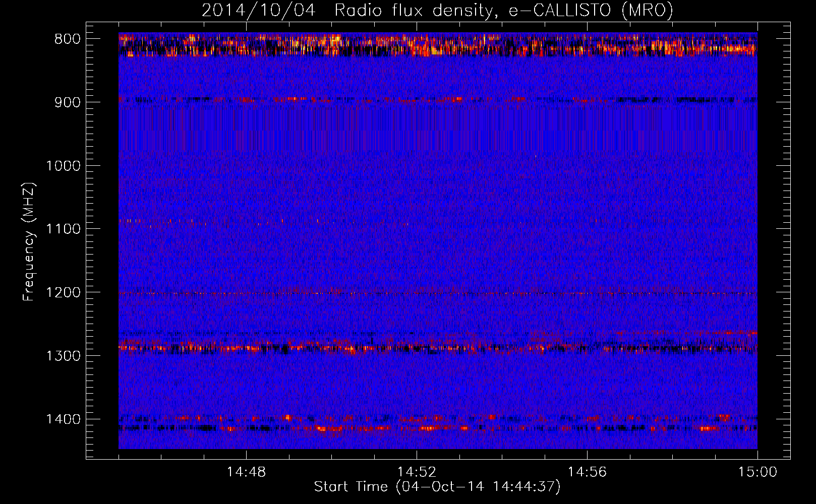Click the noisy band near 1290 MHz
The width and height of the screenshot is (816, 504).
(438, 347)
